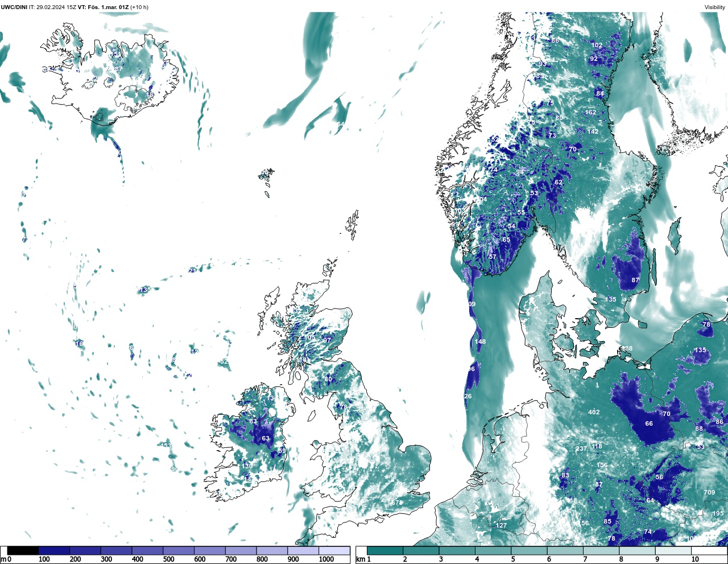Select the black 0–100 m legend swatch

tap(23, 550)
